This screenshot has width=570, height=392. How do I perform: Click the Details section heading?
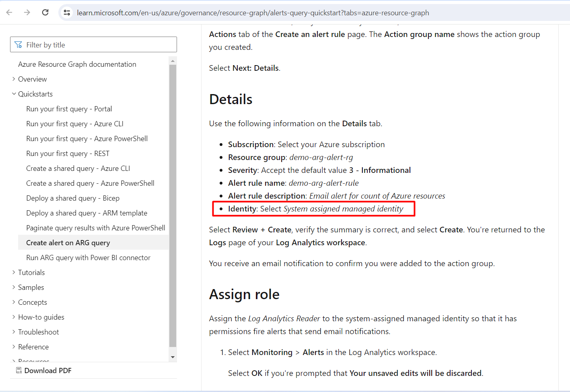[231, 99]
